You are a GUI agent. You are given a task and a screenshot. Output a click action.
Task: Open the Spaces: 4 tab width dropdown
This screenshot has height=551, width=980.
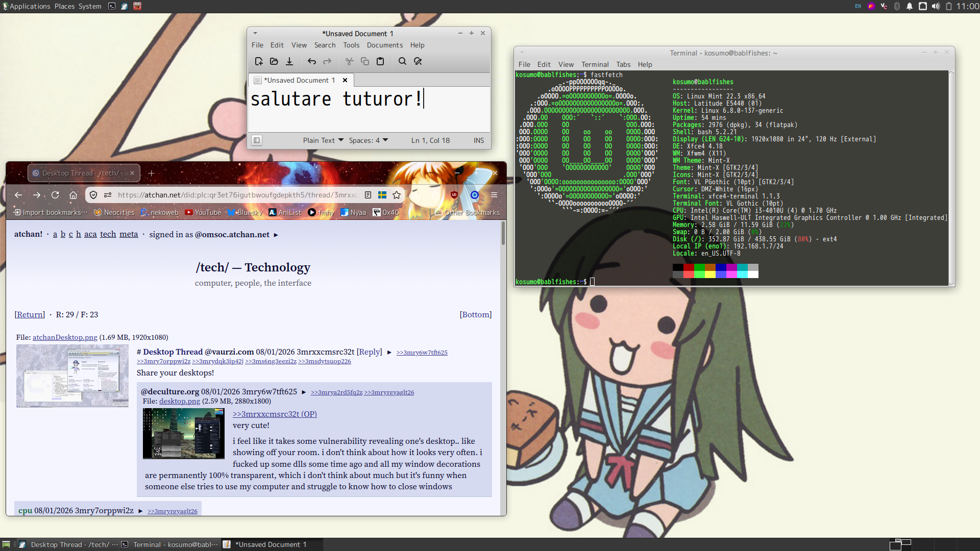[369, 140]
